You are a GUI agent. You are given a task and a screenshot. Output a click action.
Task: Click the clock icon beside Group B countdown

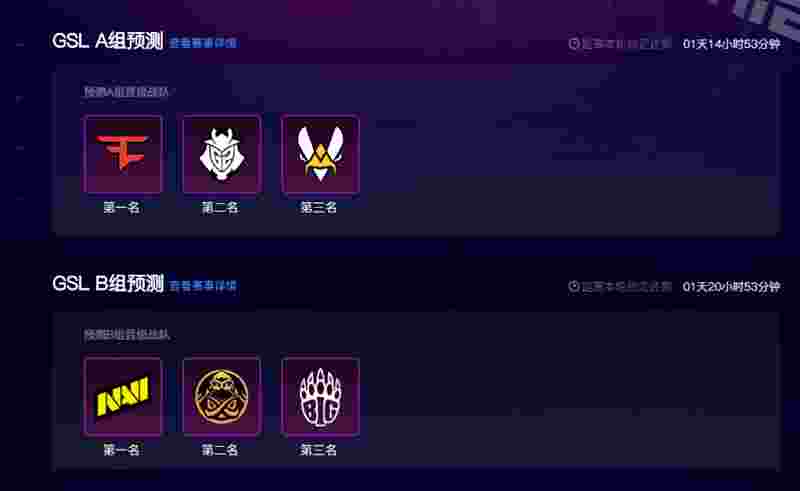coord(574,286)
